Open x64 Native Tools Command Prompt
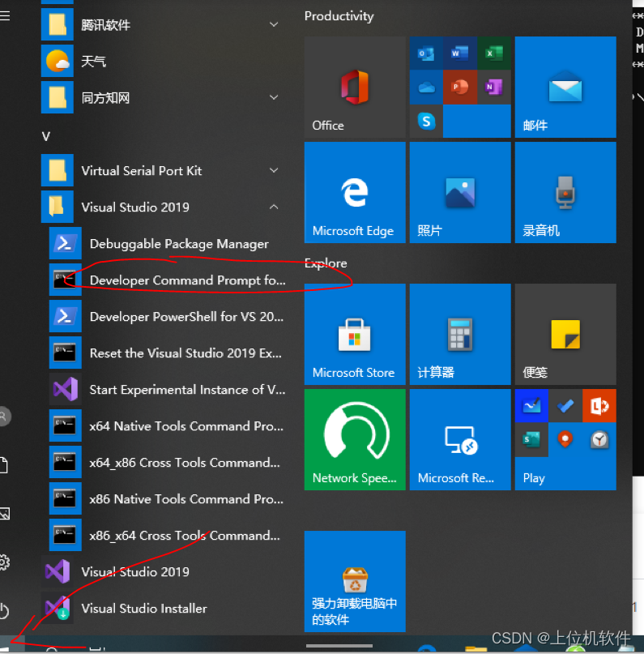Image resolution: width=644 pixels, height=654 pixels. click(x=168, y=425)
